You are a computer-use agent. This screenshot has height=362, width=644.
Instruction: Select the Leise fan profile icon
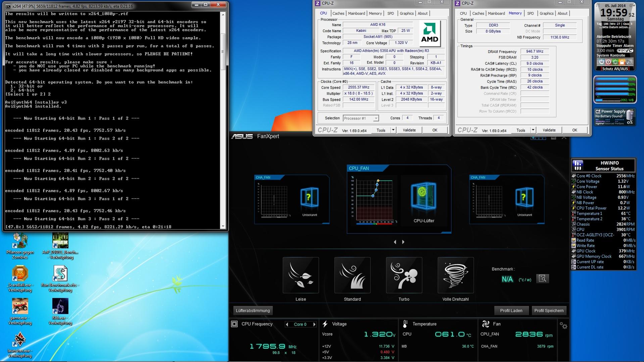(301, 275)
